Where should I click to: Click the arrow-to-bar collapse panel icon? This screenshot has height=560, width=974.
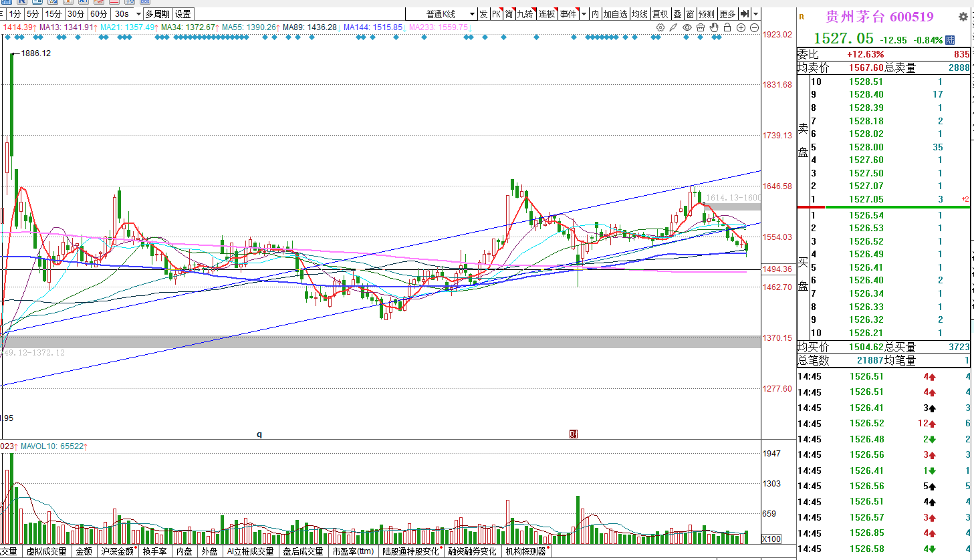(745, 13)
